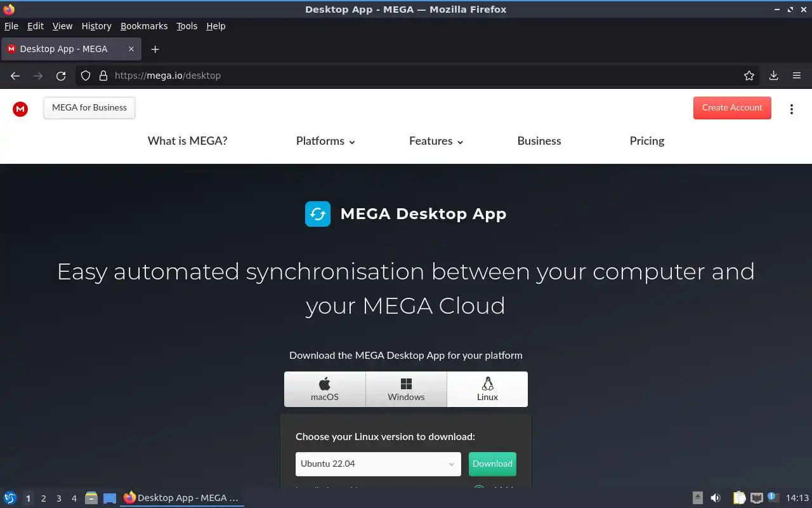The width and height of the screenshot is (812, 508).
Task: Open the Edit menu
Action: pyautogui.click(x=36, y=26)
